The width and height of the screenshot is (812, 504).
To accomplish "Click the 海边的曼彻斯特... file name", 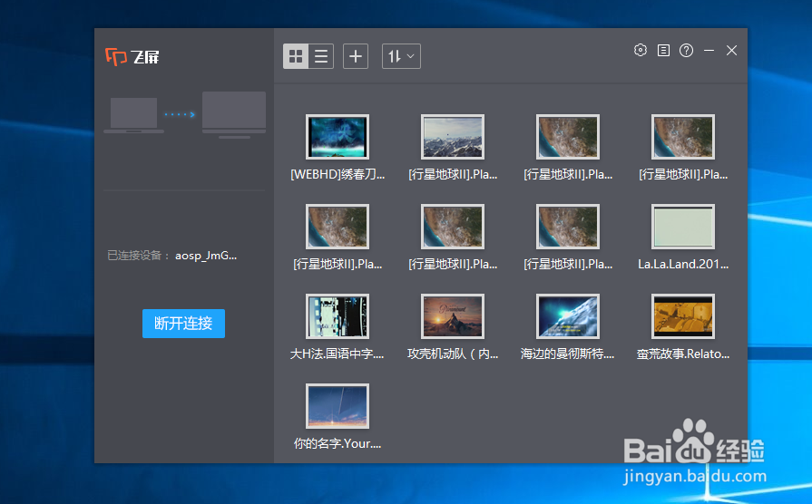I will coord(568,354).
